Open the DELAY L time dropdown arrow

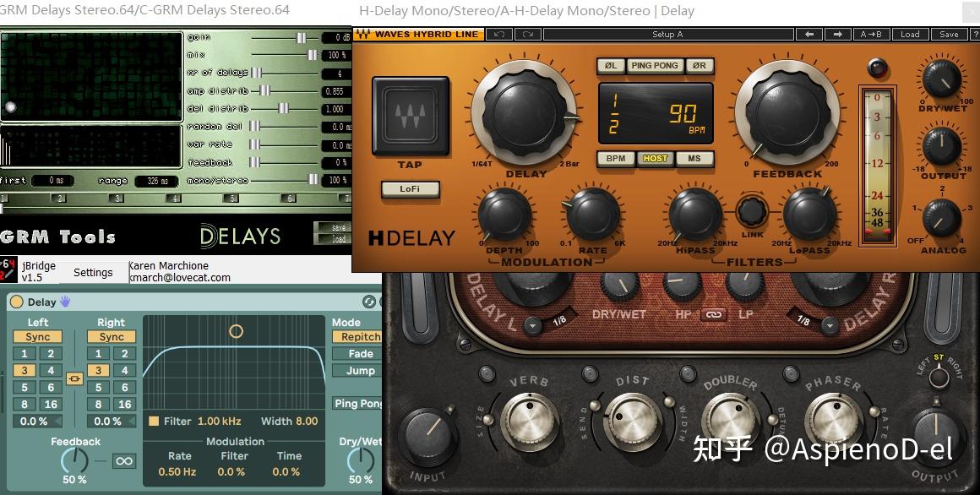click(532, 325)
